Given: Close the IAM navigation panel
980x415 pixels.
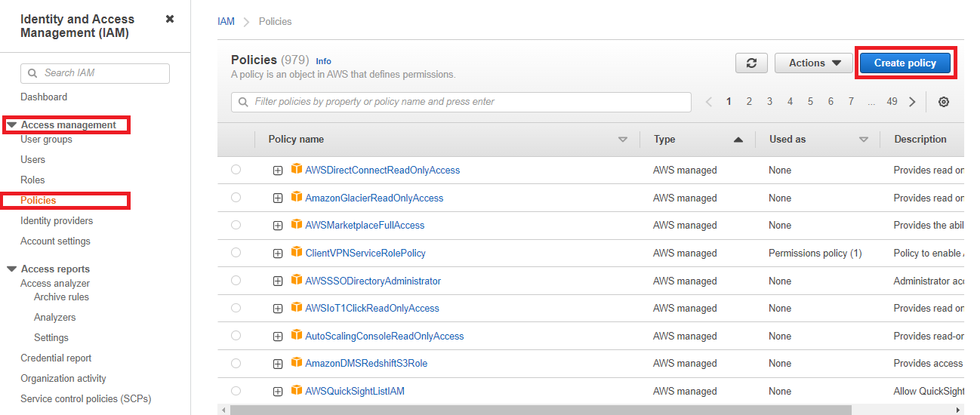Looking at the screenshot, I should tap(170, 19).
